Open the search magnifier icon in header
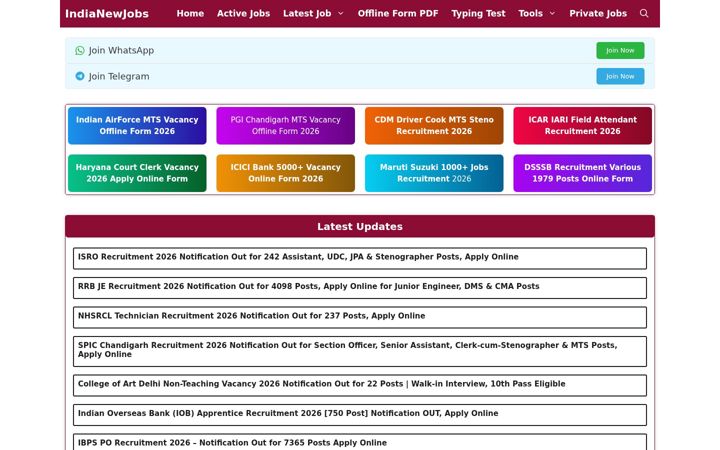720x450 pixels. (x=644, y=13)
